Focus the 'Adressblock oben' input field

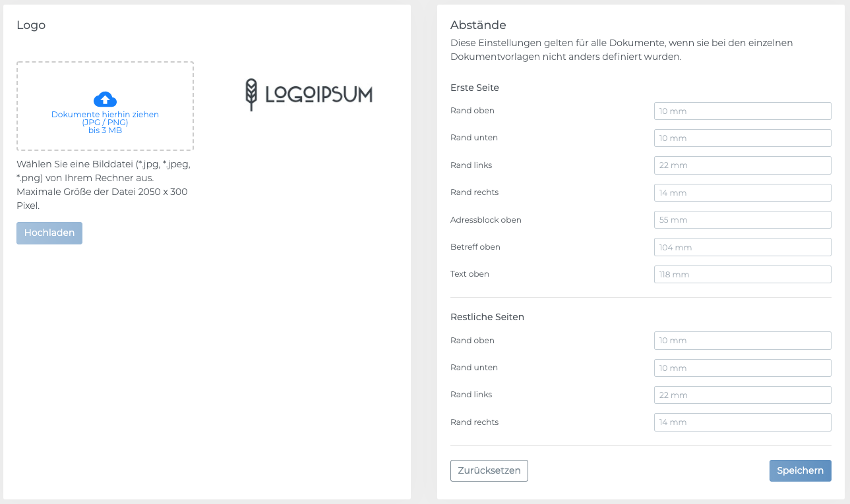pos(742,220)
